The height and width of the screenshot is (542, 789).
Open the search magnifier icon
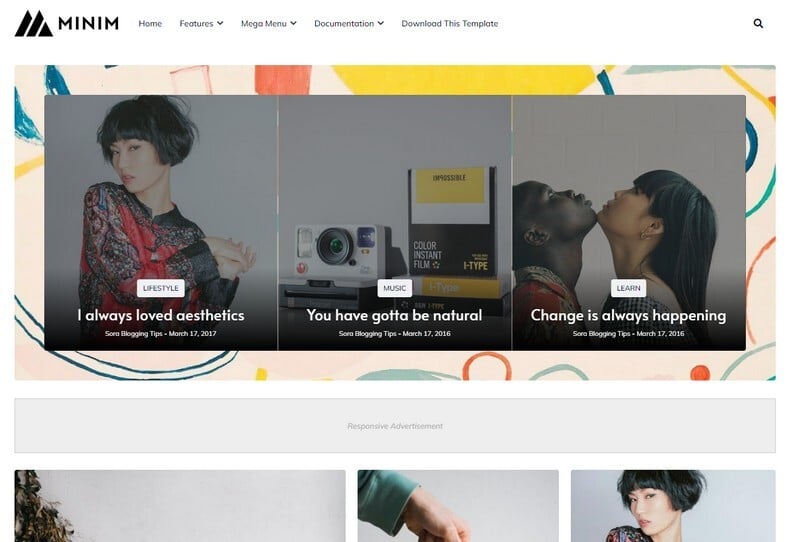[758, 23]
